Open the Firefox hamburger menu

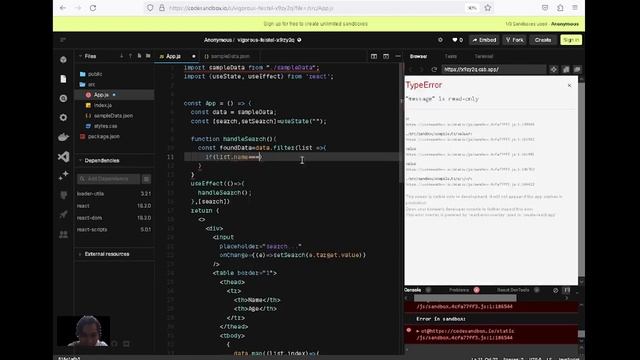click(x=575, y=8)
